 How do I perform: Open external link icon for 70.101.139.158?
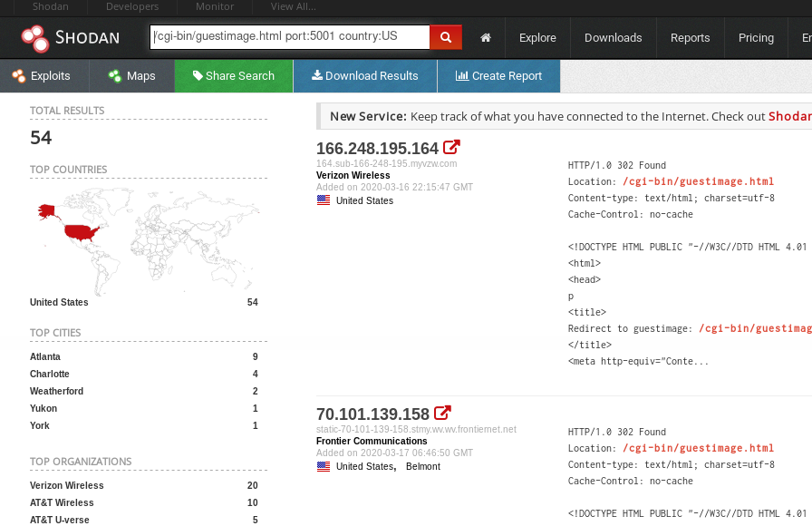pos(442,413)
